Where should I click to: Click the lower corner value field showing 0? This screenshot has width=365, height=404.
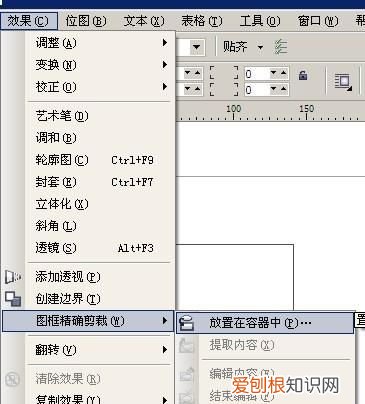pyautogui.click(x=257, y=89)
